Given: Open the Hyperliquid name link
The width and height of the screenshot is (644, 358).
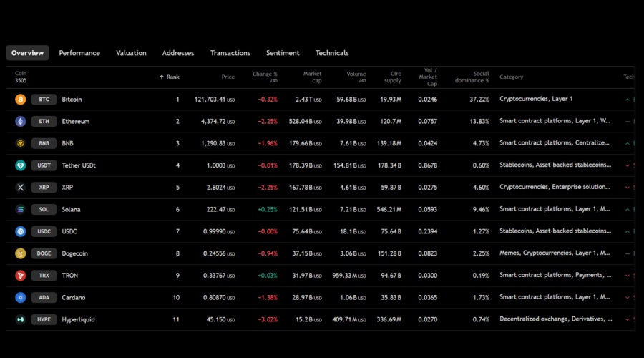Looking at the screenshot, I should (x=79, y=319).
